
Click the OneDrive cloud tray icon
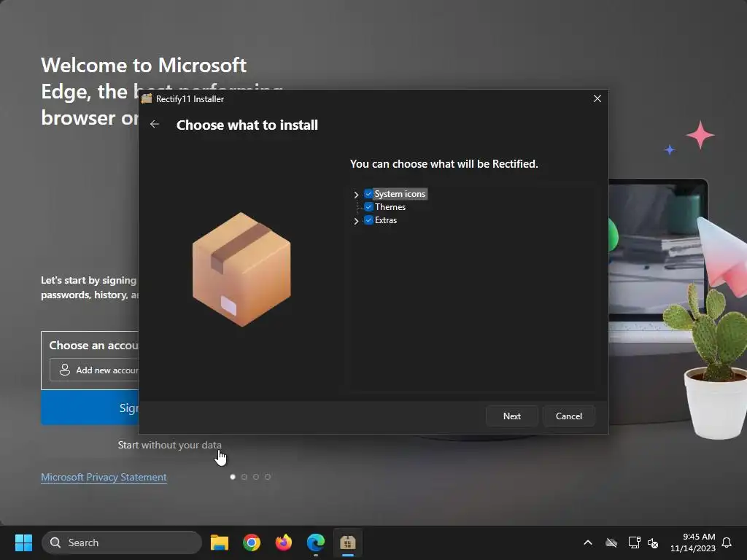pyautogui.click(x=611, y=542)
